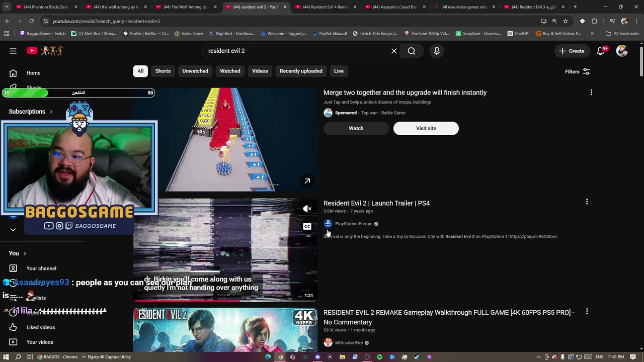The image size is (644, 362).
Task: Open the Chrome apps grid icon
Action: 7,34
